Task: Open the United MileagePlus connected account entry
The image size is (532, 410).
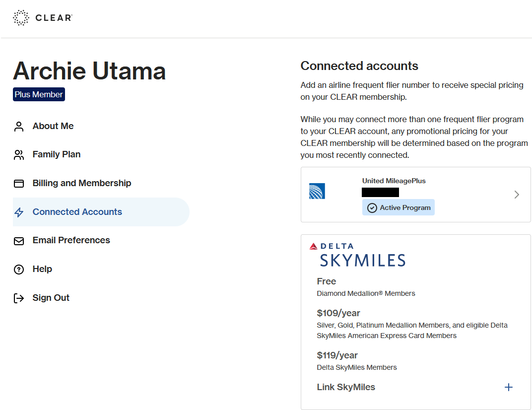Action: pyautogui.click(x=415, y=195)
